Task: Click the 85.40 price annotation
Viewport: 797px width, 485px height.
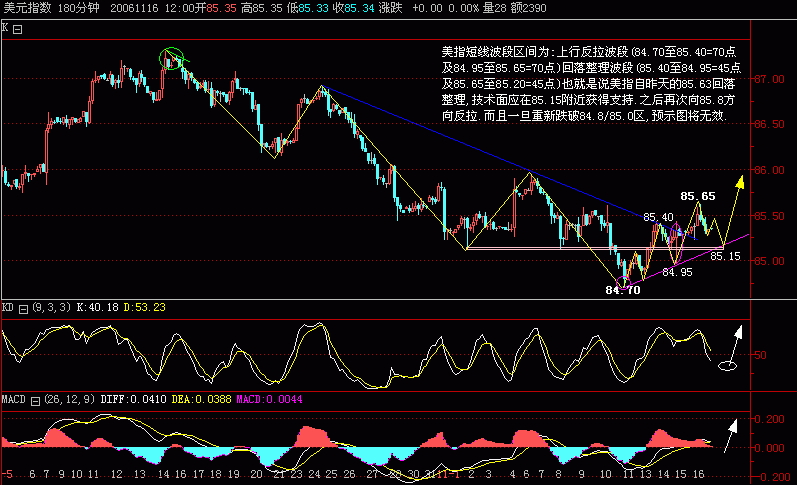Action: (x=658, y=218)
